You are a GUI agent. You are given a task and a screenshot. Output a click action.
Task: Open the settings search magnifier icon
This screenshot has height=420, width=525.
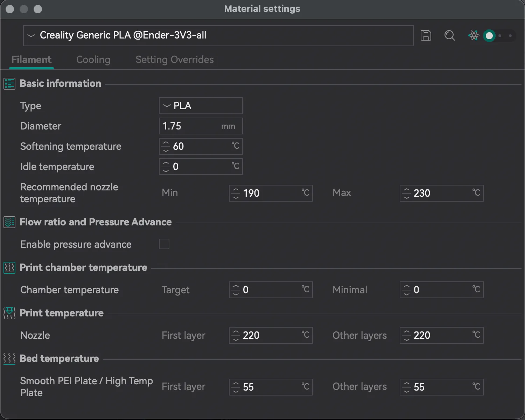pyautogui.click(x=449, y=35)
